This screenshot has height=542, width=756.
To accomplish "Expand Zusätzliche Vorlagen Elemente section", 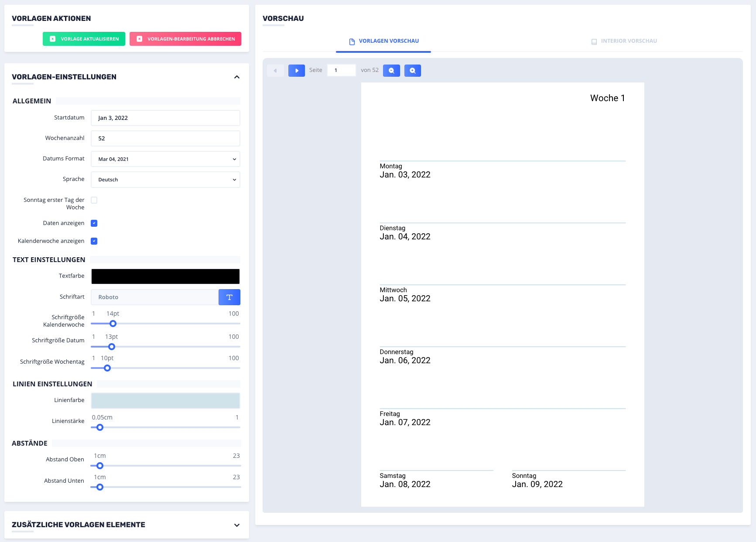I will [x=237, y=525].
